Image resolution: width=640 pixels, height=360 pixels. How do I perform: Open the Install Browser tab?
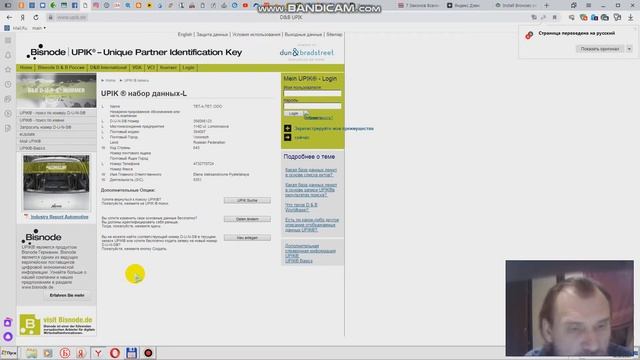[515, 5]
